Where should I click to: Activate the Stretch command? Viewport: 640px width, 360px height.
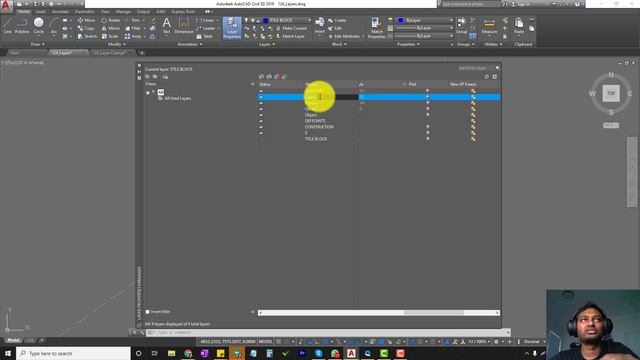(87, 36)
